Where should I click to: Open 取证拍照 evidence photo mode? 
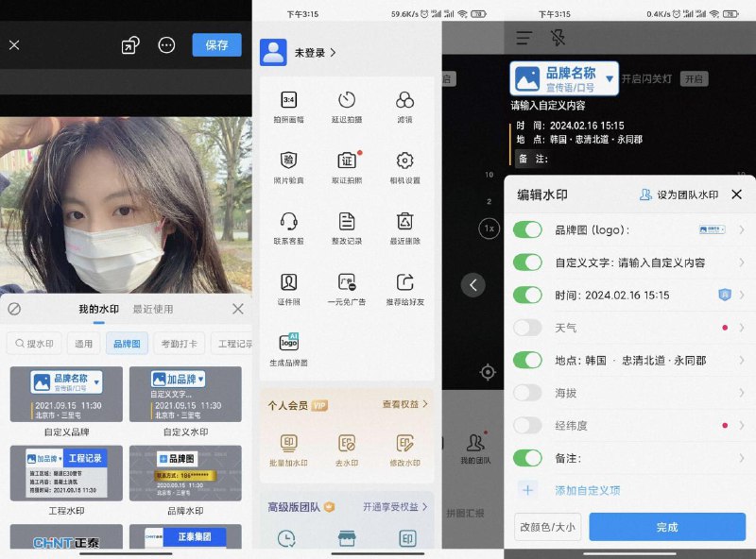[x=347, y=159]
